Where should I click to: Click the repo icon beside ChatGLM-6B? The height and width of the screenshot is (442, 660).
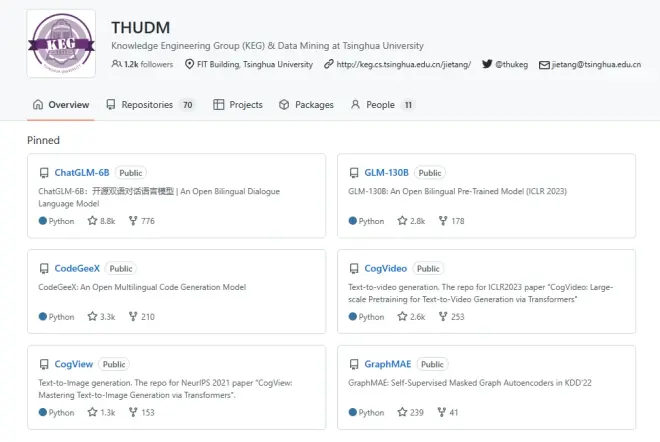click(44, 173)
